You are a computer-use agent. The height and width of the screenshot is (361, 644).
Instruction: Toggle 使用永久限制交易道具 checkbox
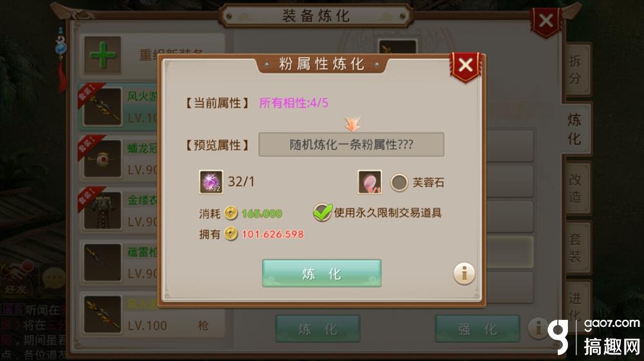click(323, 212)
